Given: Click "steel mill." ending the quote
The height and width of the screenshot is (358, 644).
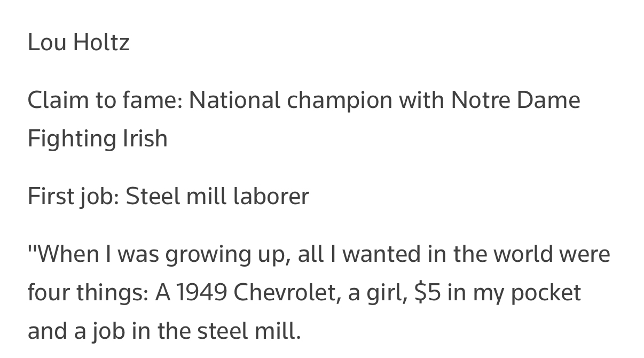Looking at the screenshot, I should tap(249, 331).
